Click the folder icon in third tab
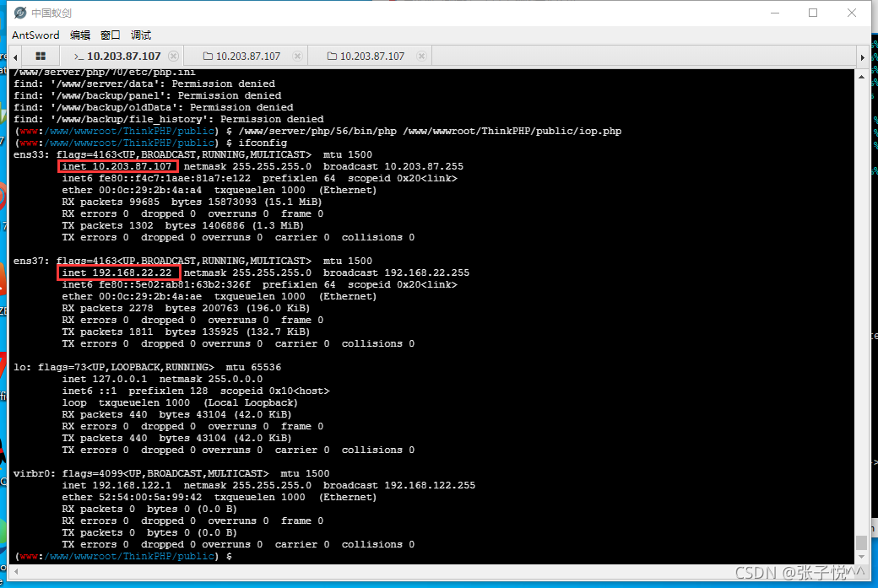The height and width of the screenshot is (588, 878). (x=332, y=56)
